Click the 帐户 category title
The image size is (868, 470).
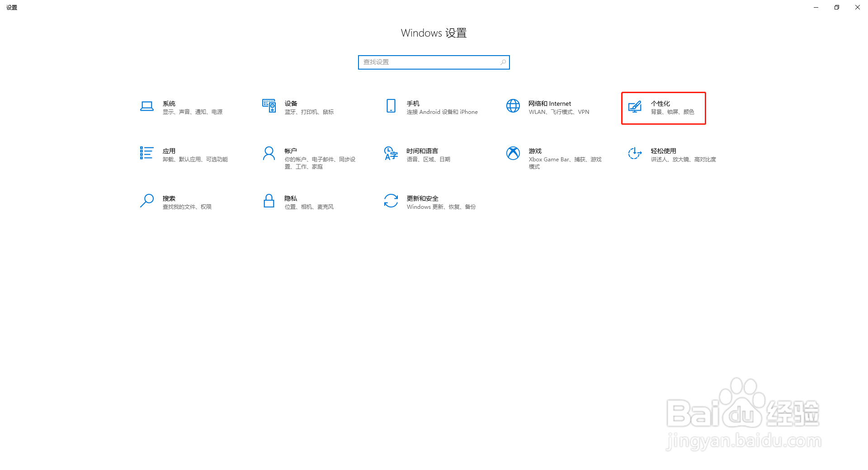click(291, 151)
